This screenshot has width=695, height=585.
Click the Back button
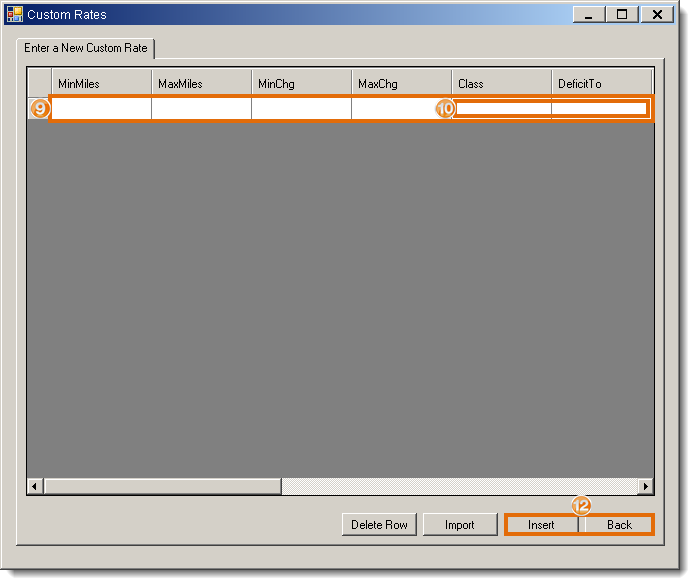(619, 525)
